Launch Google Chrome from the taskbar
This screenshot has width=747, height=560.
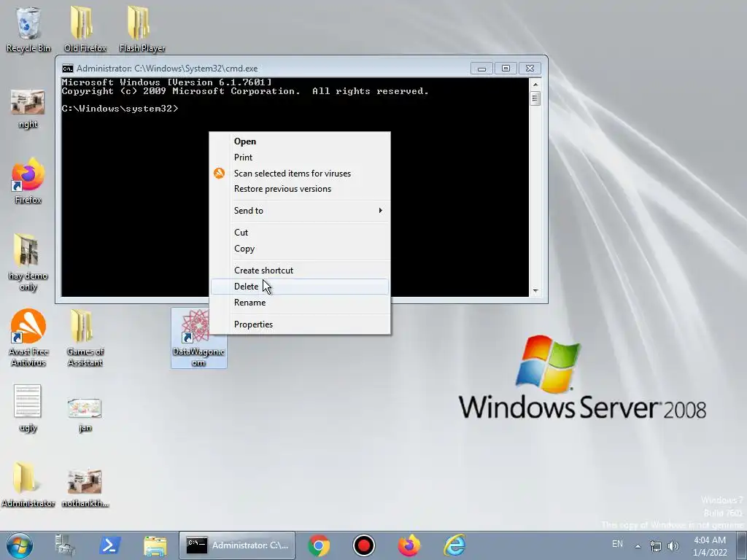[319, 545]
